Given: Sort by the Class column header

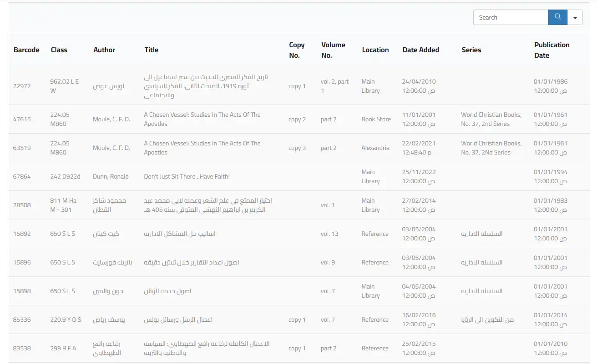Looking at the screenshot, I should point(59,50).
